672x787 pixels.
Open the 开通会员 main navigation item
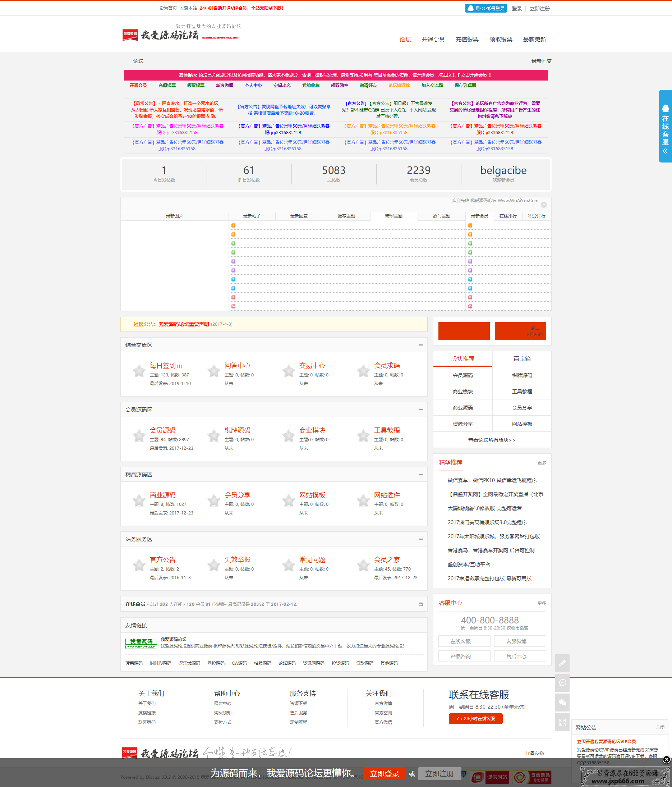point(433,40)
